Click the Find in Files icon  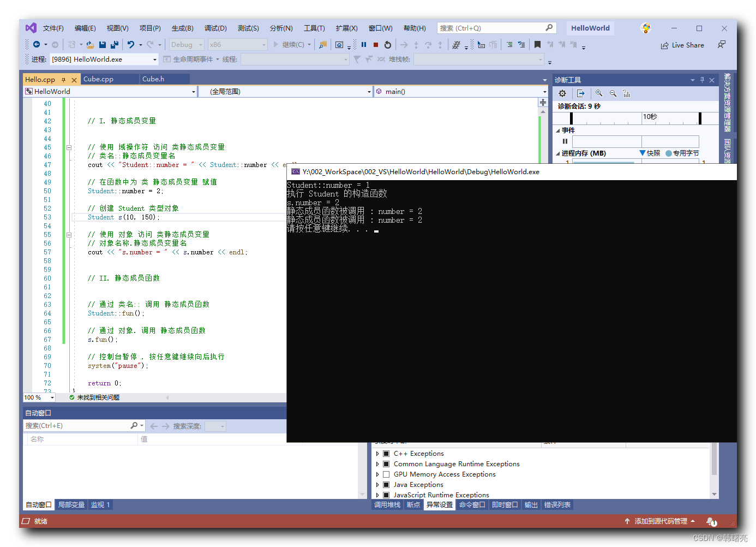click(323, 45)
